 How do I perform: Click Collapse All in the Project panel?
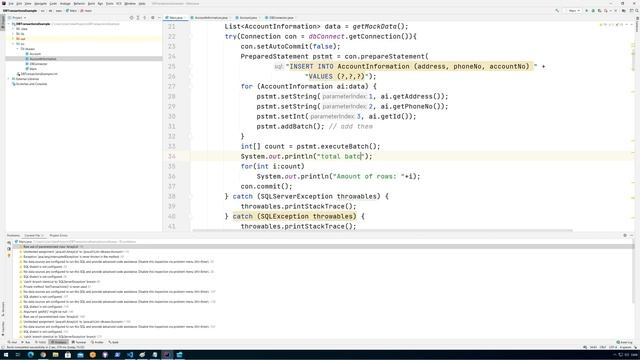pos(144,18)
